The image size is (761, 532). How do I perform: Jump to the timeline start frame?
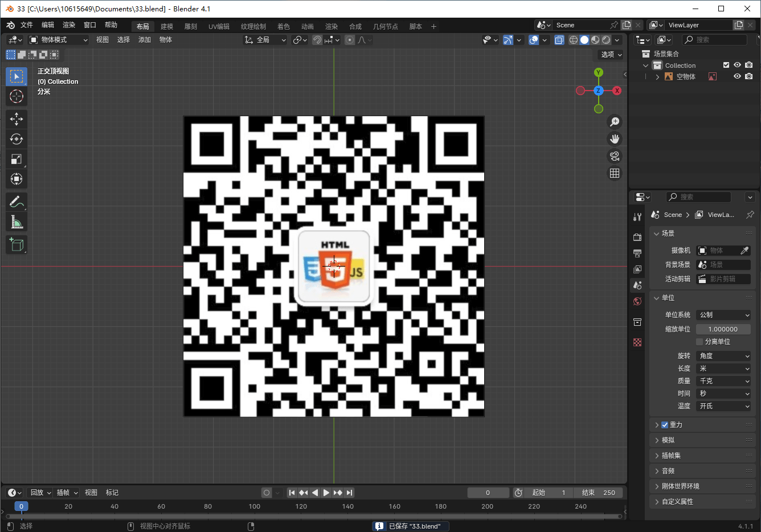tap(292, 493)
